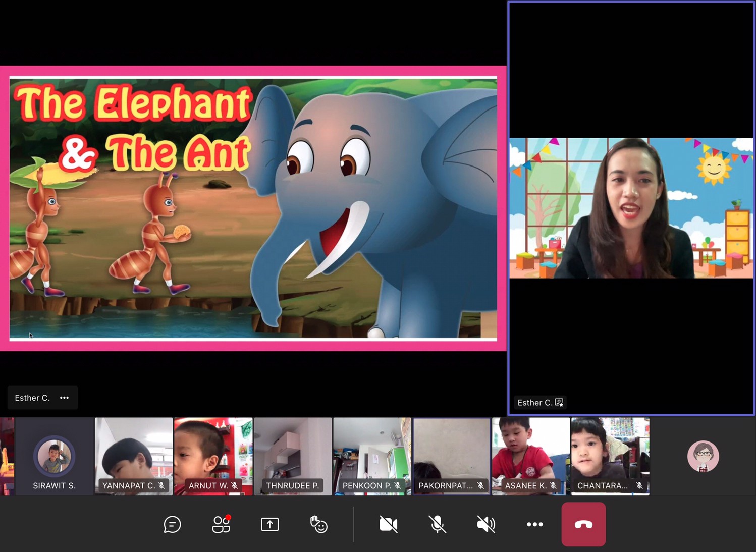Unmute the microphone
756x552 pixels.
(x=437, y=525)
